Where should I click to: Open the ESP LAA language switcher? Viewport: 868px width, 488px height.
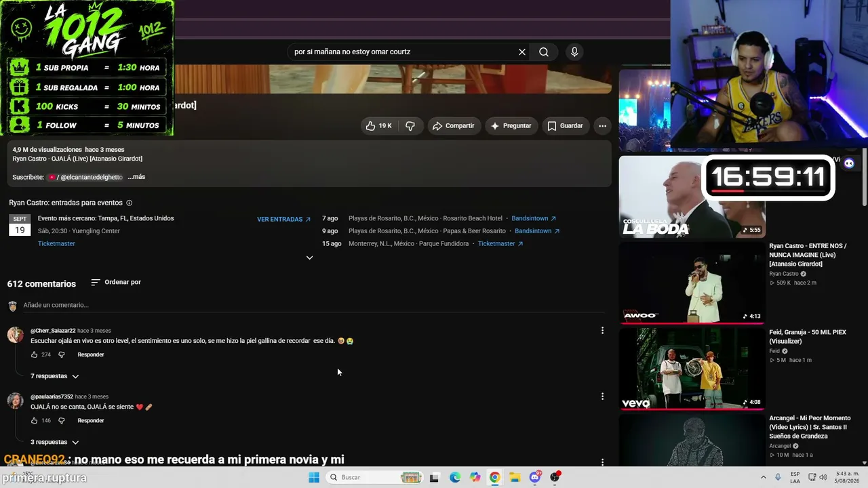(795, 477)
